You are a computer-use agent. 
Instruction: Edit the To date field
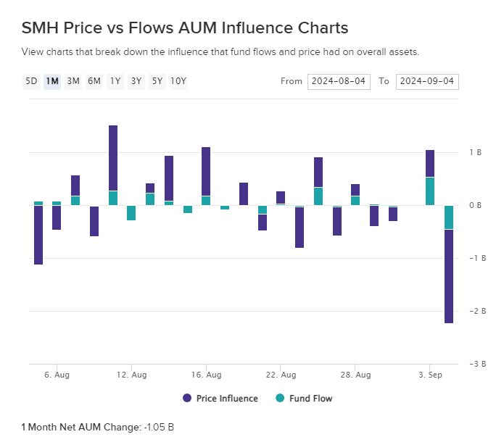(x=427, y=81)
